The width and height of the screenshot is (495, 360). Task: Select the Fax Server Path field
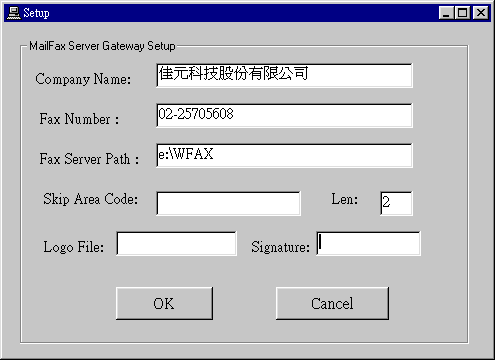(284, 156)
